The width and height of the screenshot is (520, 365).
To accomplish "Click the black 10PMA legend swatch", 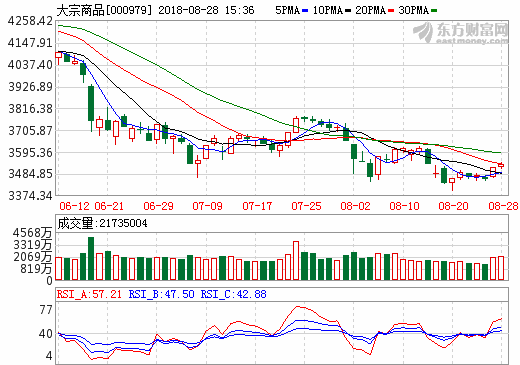I will click(348, 11).
